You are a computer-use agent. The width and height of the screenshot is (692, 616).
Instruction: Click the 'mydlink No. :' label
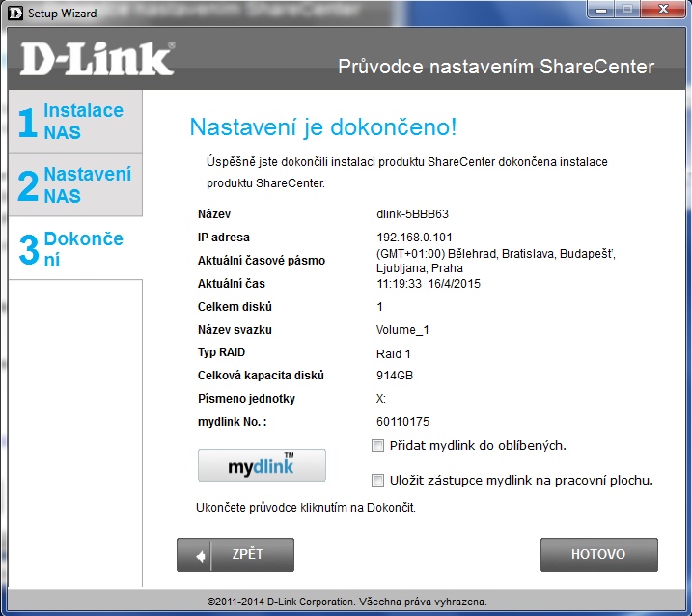pos(233,422)
